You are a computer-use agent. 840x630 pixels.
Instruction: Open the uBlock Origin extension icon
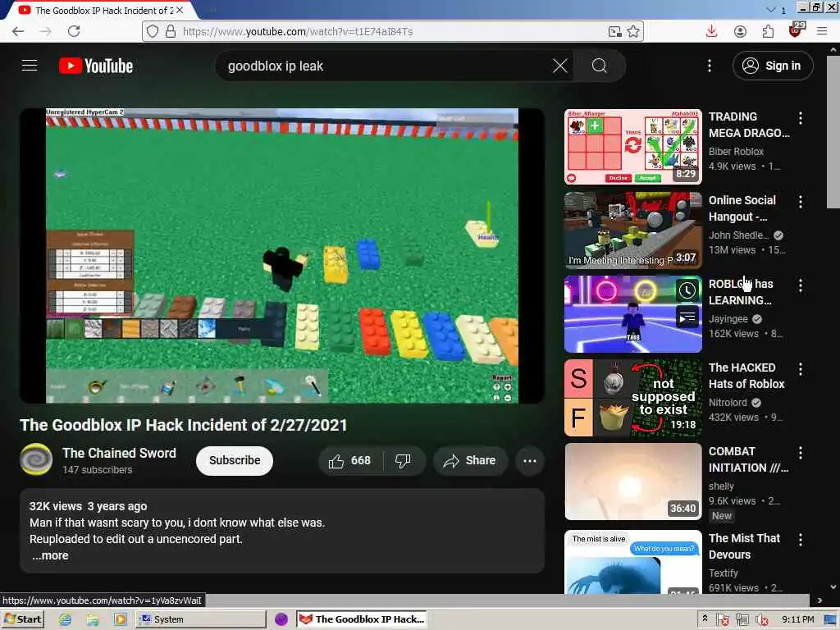(796, 30)
